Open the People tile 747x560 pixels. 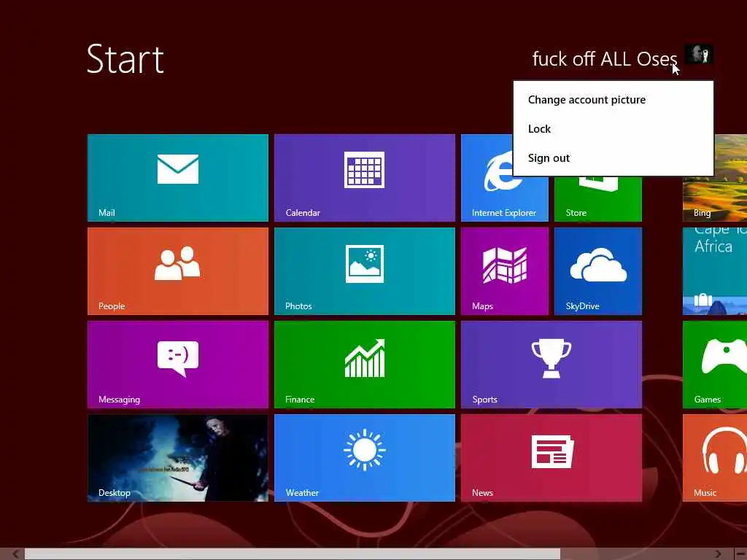click(178, 271)
